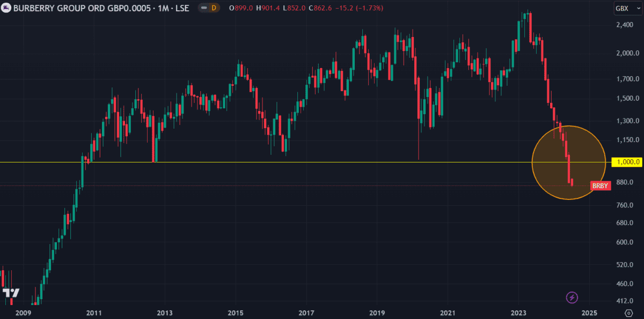Screen dimensions: 644x319
Task: Toggle the grey dash indicator pill beside D
Action: (204, 9)
